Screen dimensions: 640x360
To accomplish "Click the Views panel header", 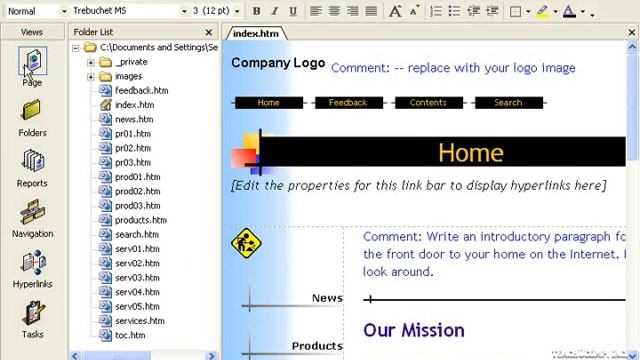I will 32,32.
